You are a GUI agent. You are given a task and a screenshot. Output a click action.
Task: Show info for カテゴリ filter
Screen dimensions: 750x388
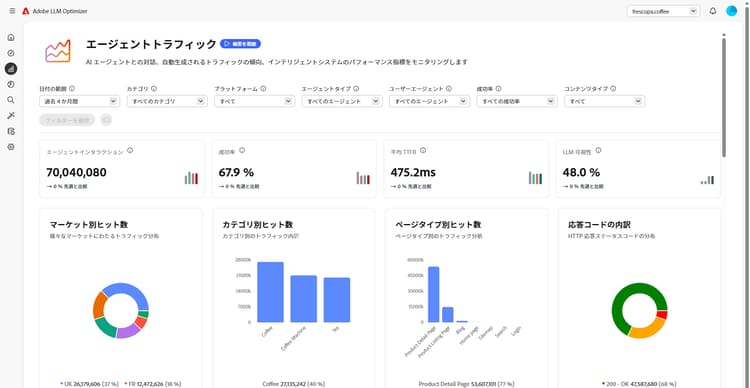[154, 89]
